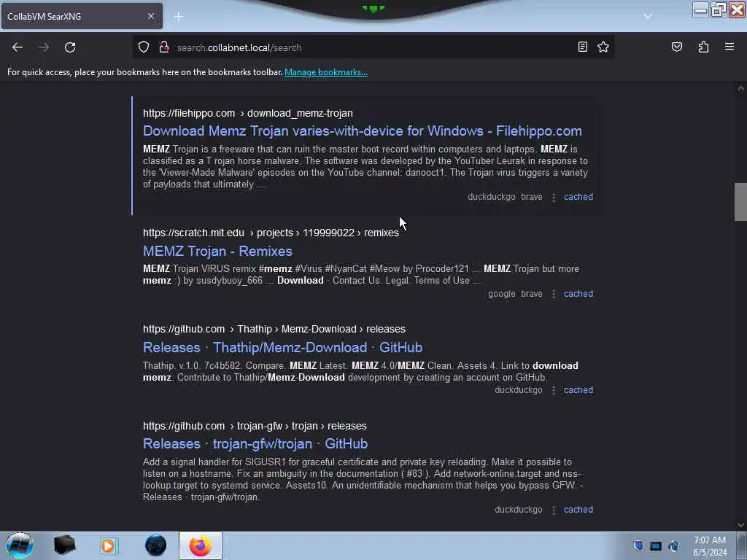Expand the list all tabs chevron

click(648, 16)
